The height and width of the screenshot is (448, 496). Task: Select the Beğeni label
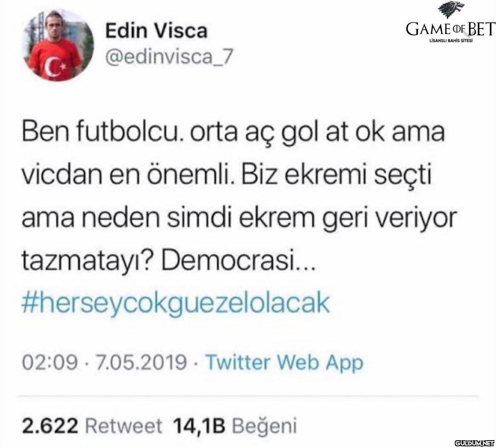[265, 425]
